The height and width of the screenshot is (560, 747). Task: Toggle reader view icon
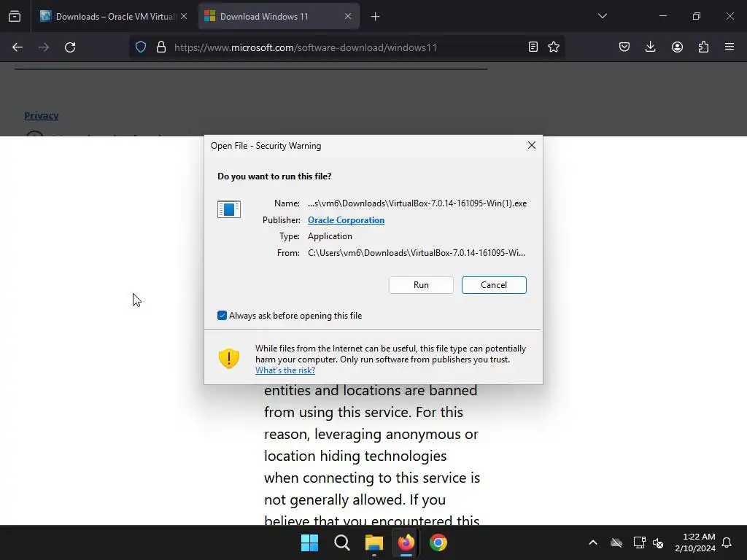pos(533,47)
